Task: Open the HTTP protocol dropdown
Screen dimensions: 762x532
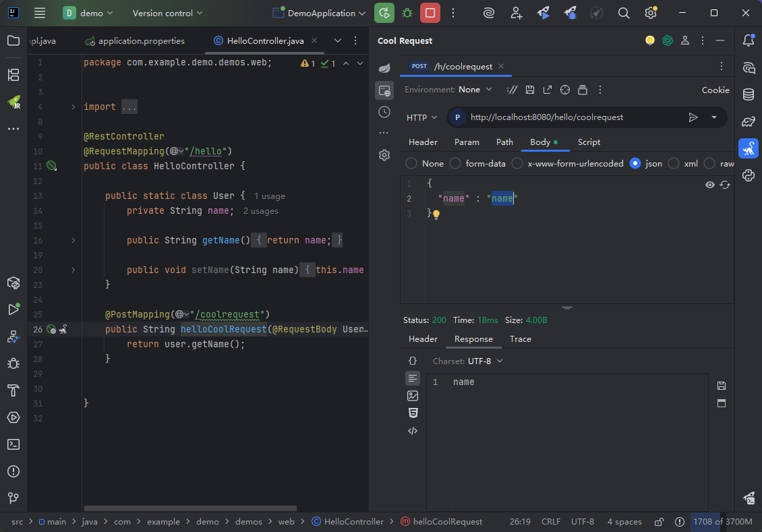Action: pos(421,117)
